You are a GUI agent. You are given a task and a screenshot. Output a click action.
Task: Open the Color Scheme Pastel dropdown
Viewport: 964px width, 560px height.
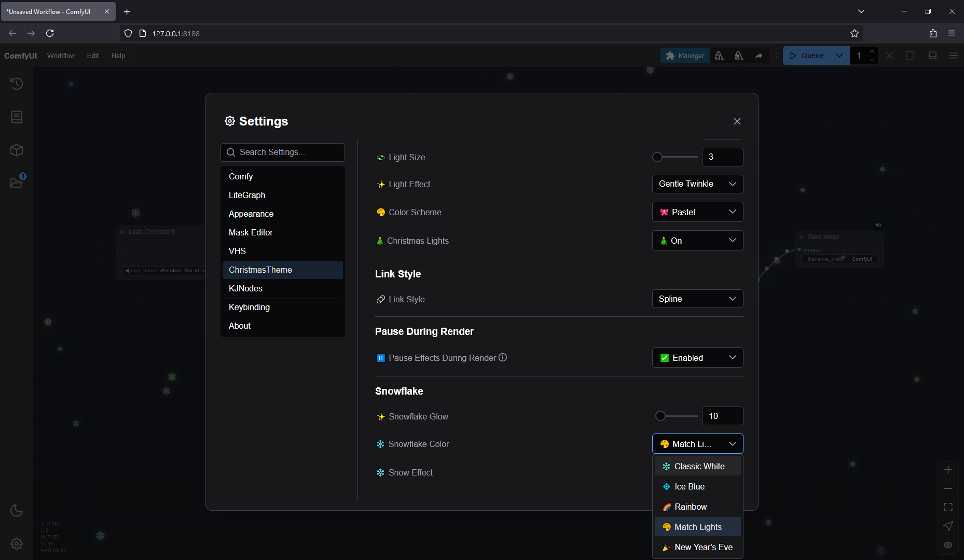coord(697,212)
